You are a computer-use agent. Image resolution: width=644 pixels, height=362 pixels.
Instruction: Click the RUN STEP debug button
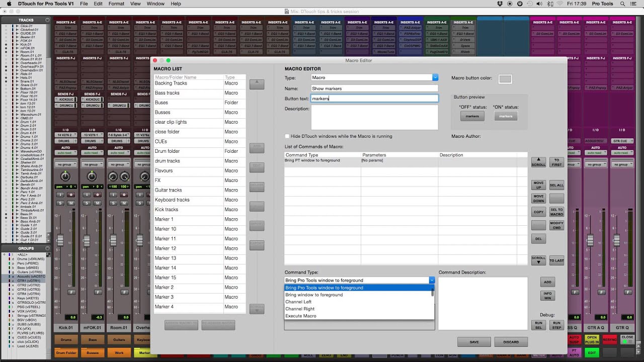pos(556,325)
